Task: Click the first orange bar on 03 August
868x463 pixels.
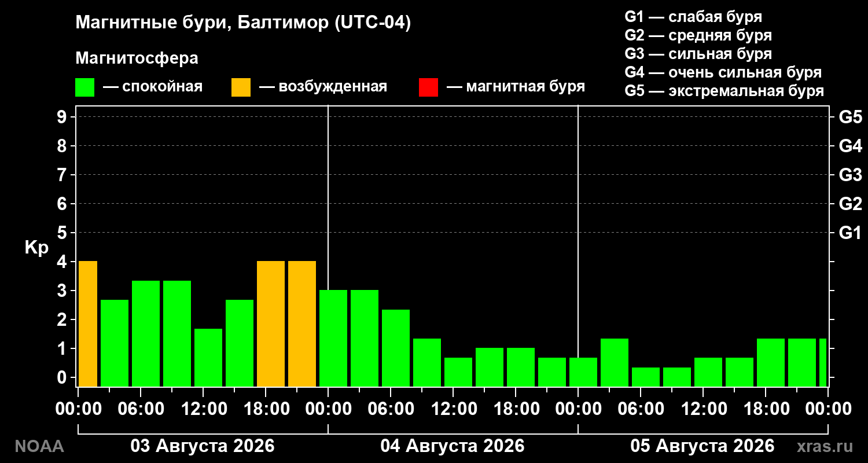Action: 87,324
